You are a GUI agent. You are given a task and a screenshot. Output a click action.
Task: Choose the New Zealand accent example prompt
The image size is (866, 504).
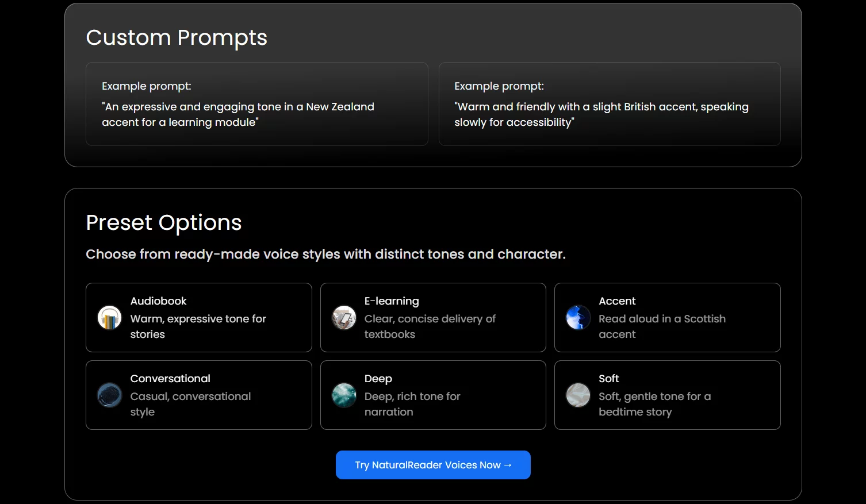click(238, 114)
